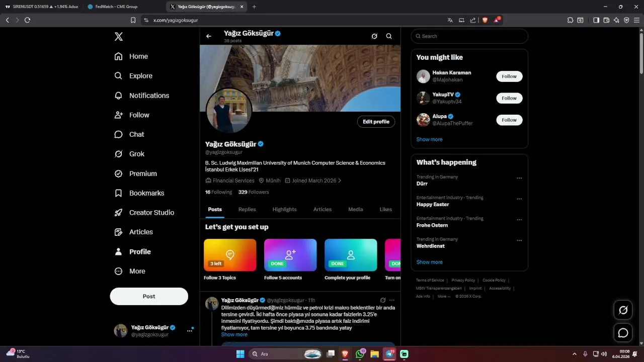Select the Articles profile tab

[323, 209]
